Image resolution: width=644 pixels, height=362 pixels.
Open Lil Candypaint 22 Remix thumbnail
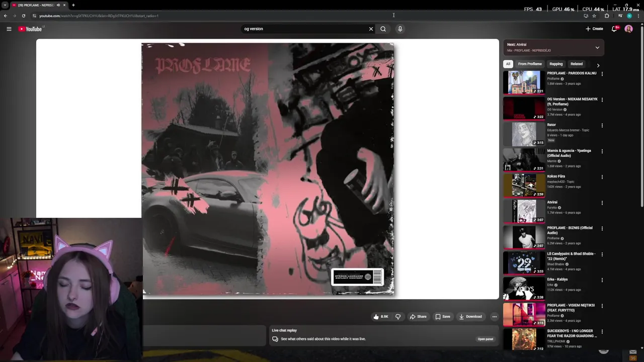(x=524, y=262)
